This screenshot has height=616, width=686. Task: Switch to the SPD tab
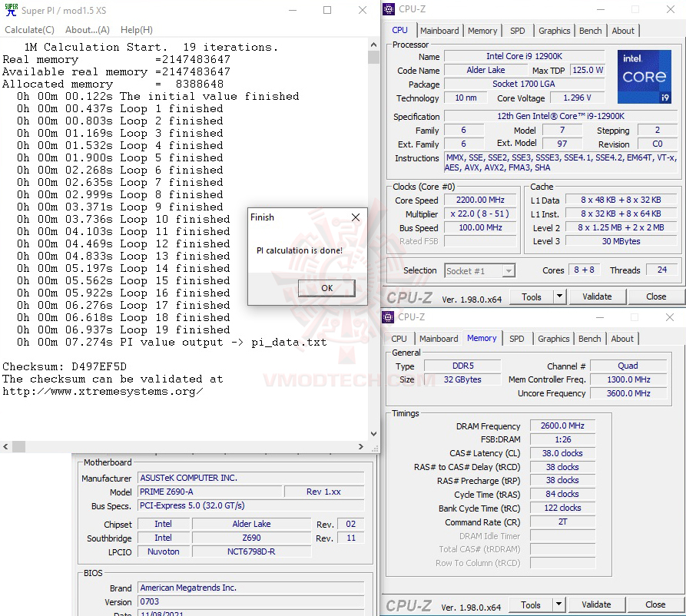518,31
